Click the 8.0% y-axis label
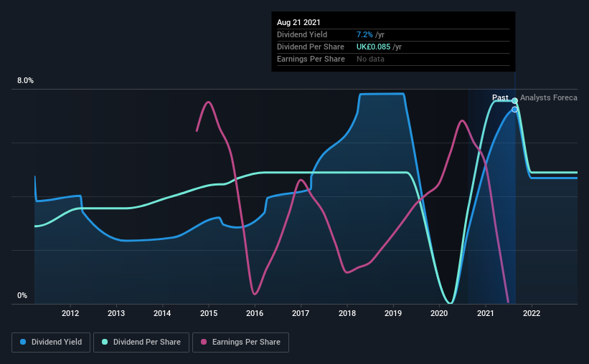 click(x=25, y=81)
